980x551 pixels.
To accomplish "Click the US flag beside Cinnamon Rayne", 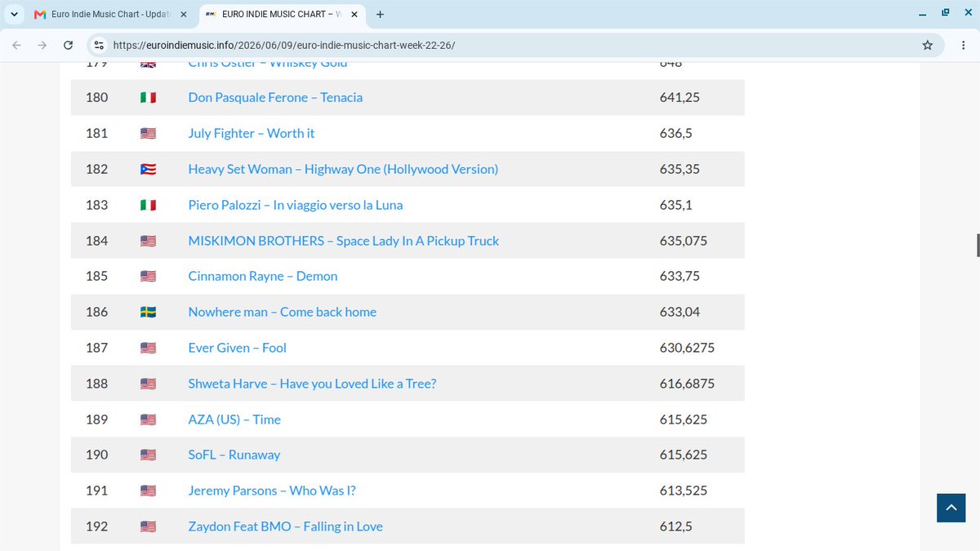I will click(x=148, y=277).
